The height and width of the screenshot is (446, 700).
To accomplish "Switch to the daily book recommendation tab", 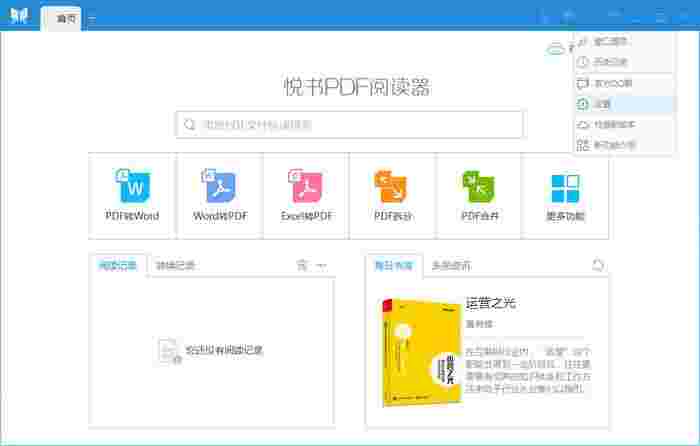I will click(393, 266).
